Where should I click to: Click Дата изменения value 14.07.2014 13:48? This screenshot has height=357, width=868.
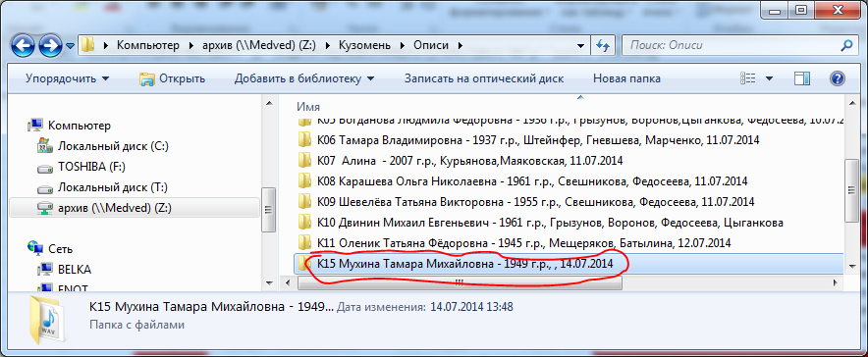coord(471,306)
